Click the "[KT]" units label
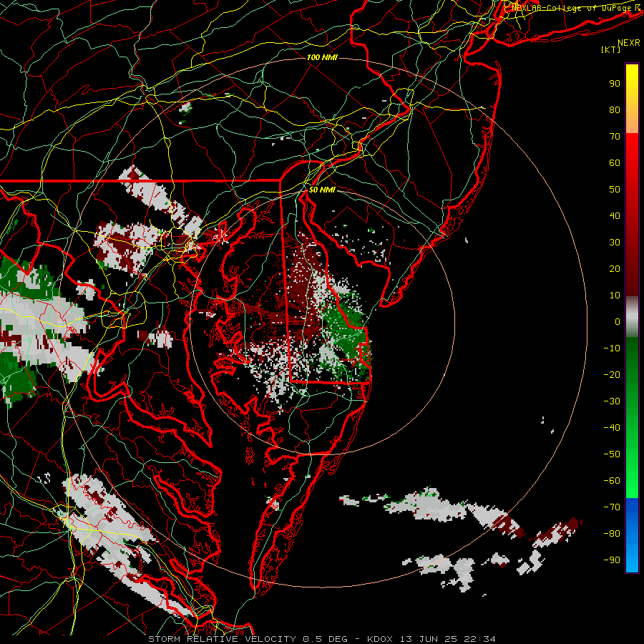 610,49
